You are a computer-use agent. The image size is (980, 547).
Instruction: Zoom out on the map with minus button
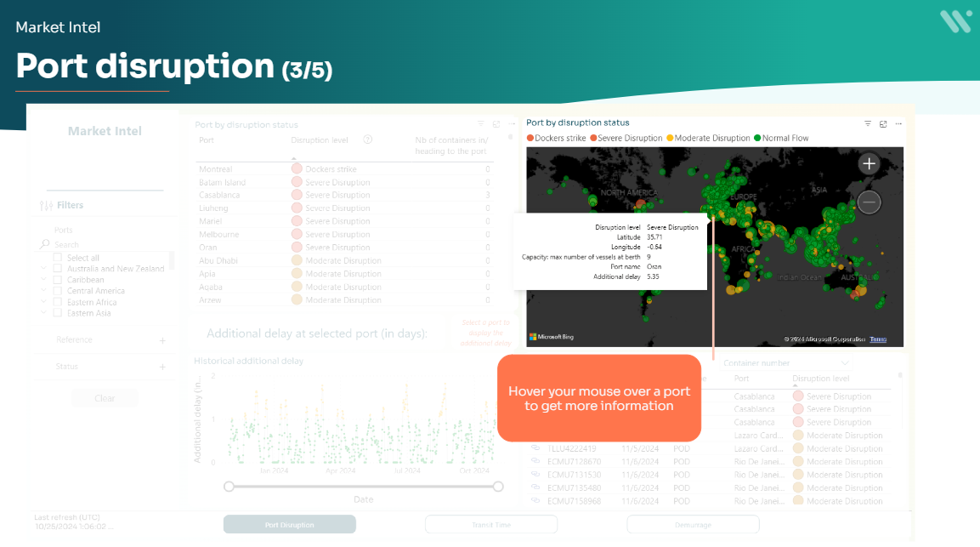coord(869,202)
